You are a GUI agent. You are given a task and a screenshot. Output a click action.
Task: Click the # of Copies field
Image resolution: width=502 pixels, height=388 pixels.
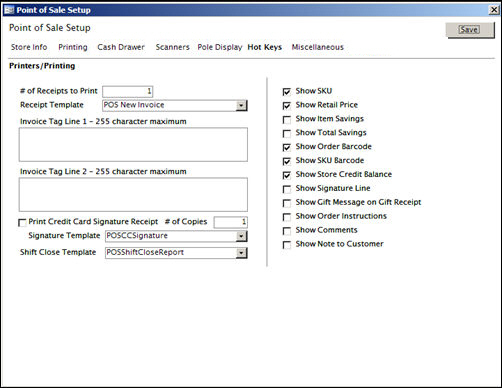pyautogui.click(x=231, y=222)
